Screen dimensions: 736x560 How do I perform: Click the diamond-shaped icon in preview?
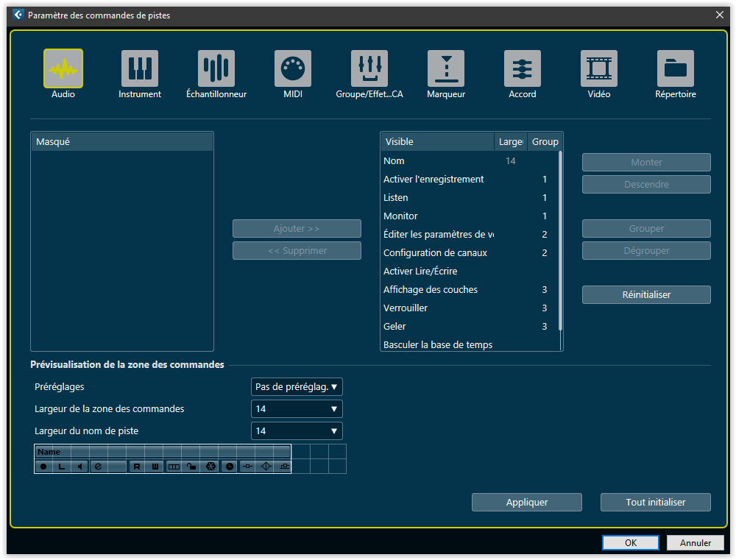[x=266, y=466]
